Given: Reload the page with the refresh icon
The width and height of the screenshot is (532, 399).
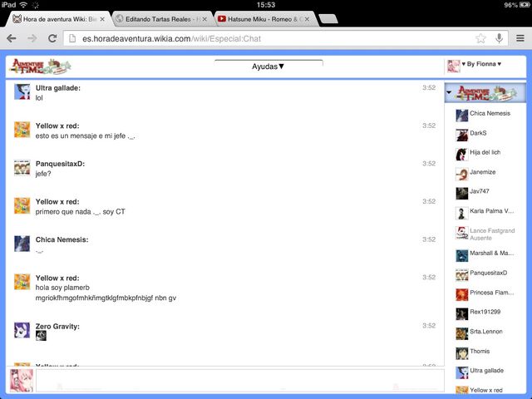Looking at the screenshot, I should click(x=52, y=38).
